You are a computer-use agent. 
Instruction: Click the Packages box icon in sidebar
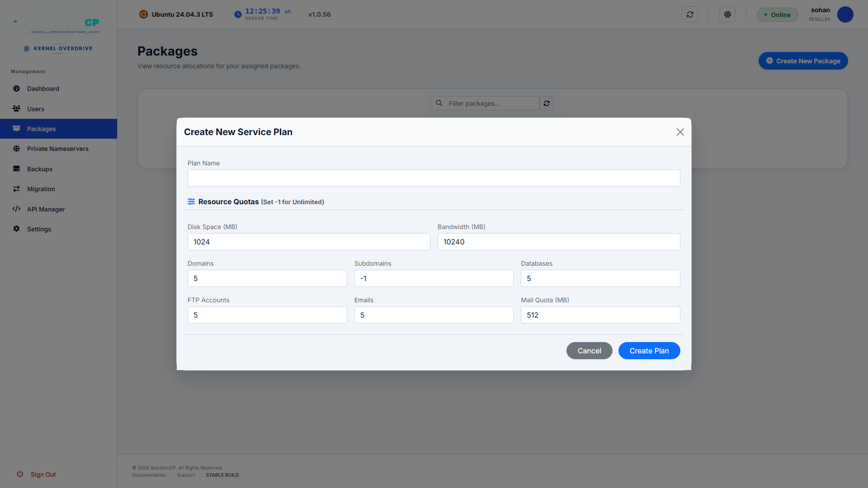click(16, 128)
